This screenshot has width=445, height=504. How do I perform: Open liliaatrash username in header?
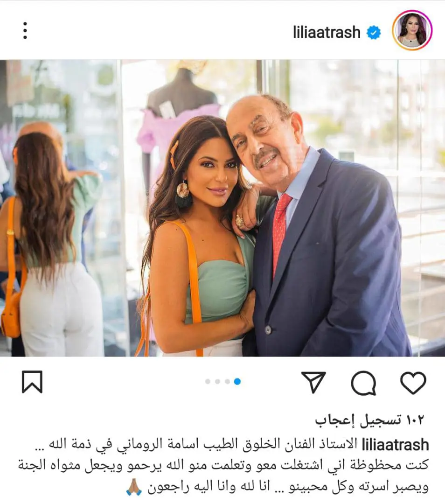[x=327, y=32]
